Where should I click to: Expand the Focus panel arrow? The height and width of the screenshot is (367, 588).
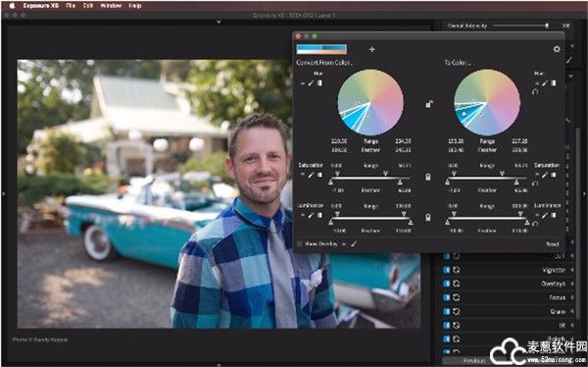click(572, 297)
